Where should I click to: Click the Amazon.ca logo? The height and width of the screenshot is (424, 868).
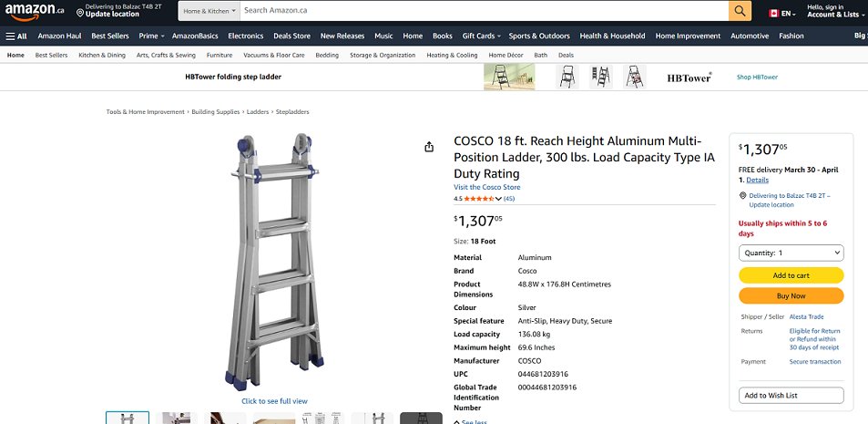33,11
